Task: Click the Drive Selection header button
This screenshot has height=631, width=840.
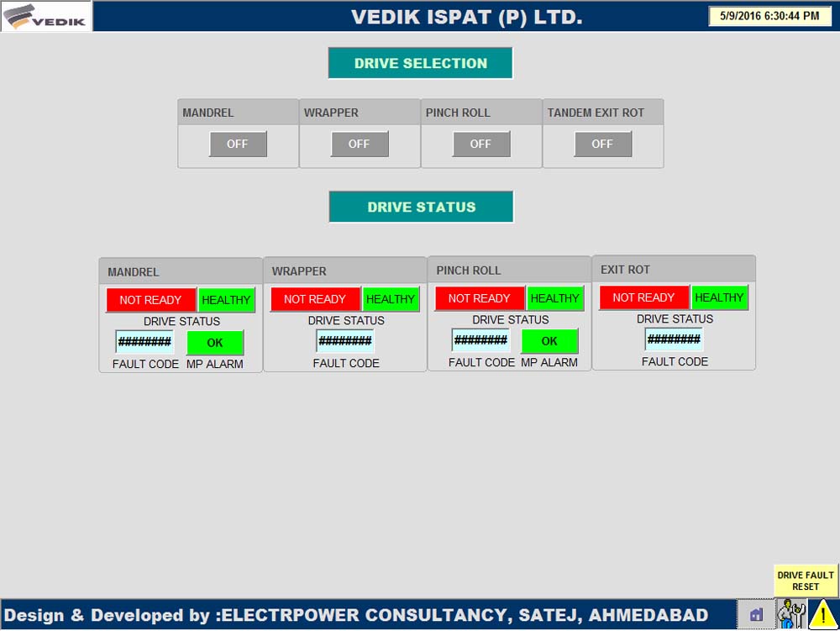Action: pyautogui.click(x=421, y=63)
